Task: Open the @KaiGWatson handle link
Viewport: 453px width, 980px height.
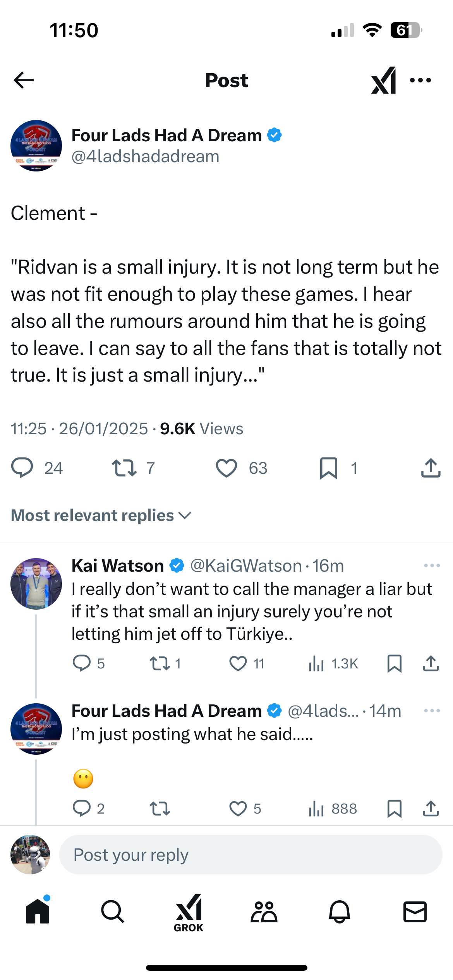Action: pyautogui.click(x=246, y=566)
